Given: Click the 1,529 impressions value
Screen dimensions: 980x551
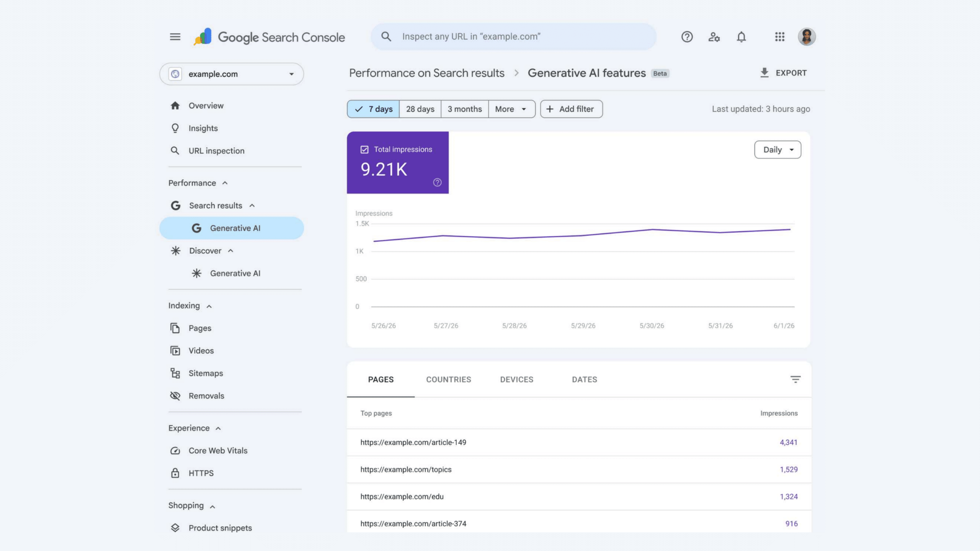Looking at the screenshot, I should point(789,469).
